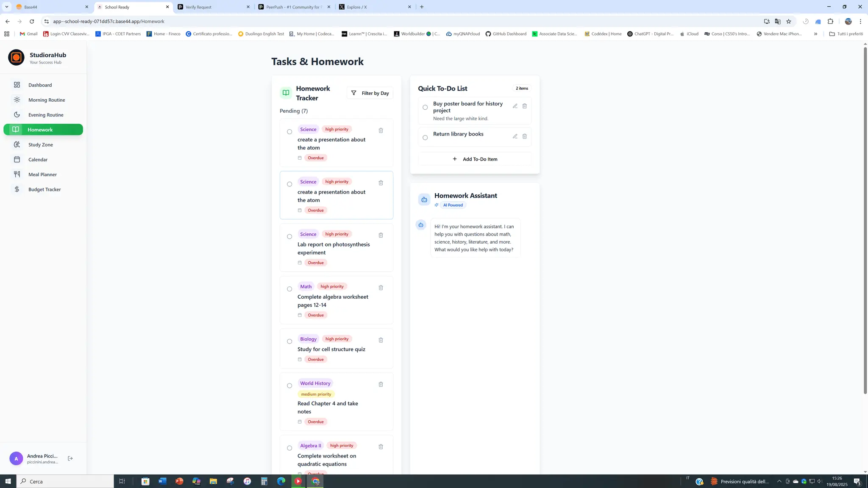Viewport: 868px width, 488px height.
Task: Open the Filter by Day dropdown
Action: pos(370,93)
